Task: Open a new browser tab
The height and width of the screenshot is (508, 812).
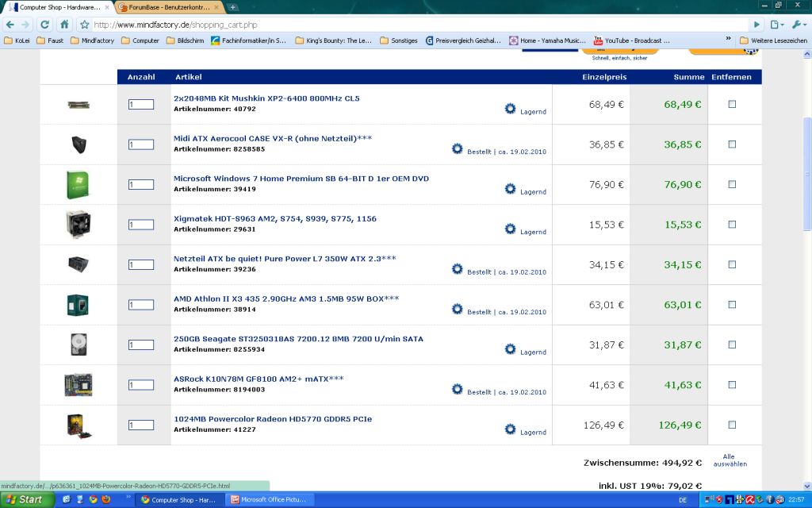Action: [232, 7]
